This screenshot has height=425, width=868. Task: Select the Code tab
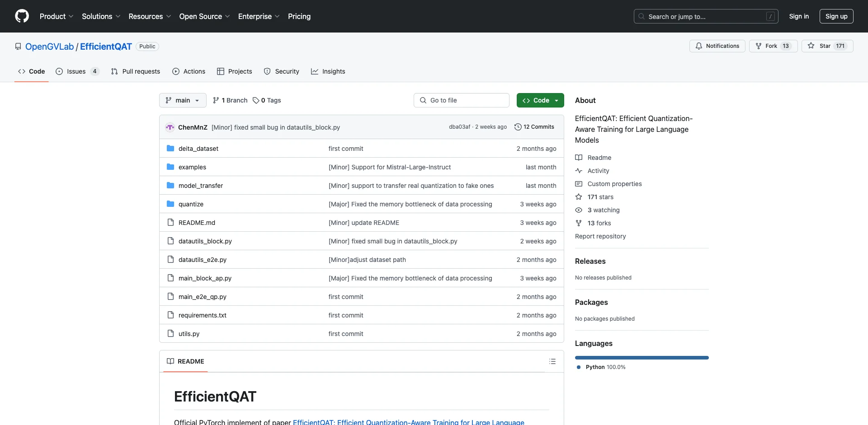pyautogui.click(x=31, y=71)
